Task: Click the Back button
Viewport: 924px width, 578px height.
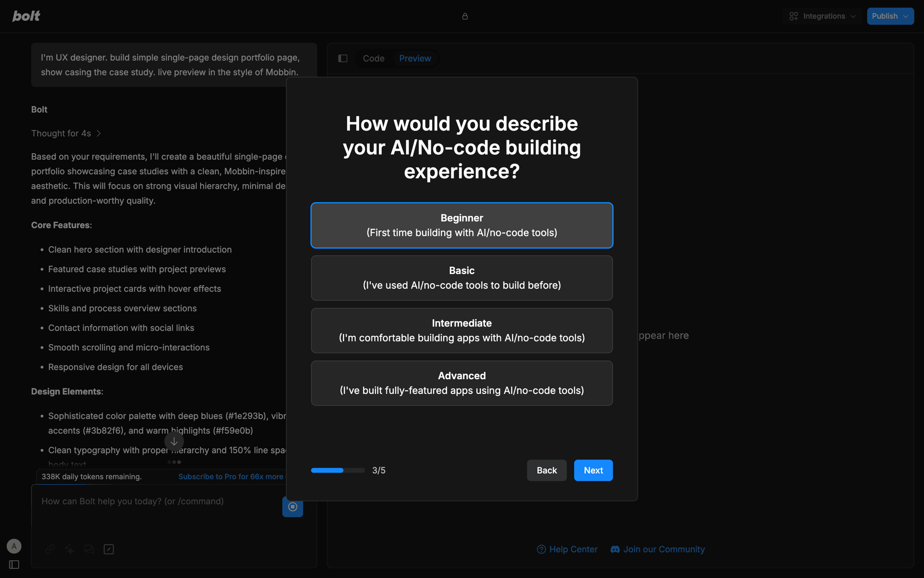Action: tap(547, 470)
